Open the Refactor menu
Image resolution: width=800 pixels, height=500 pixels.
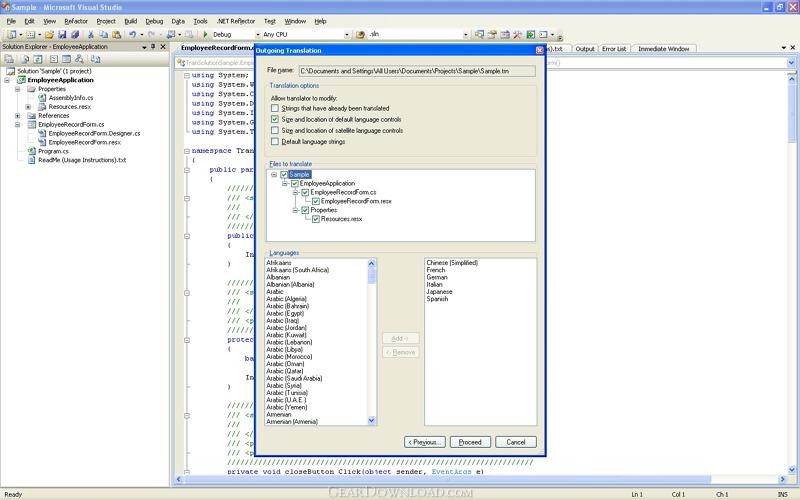tap(76, 21)
